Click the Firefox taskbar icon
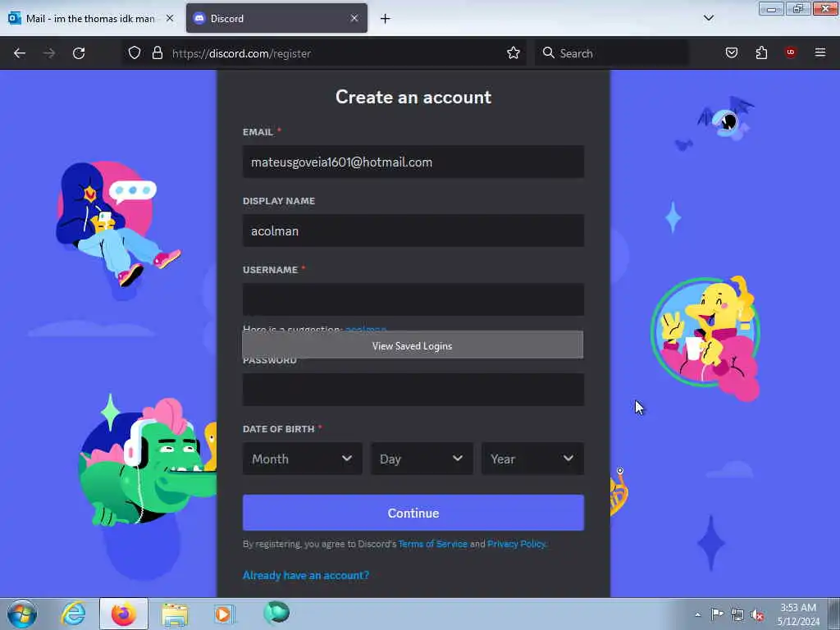Image resolution: width=840 pixels, height=630 pixels. (x=123, y=614)
